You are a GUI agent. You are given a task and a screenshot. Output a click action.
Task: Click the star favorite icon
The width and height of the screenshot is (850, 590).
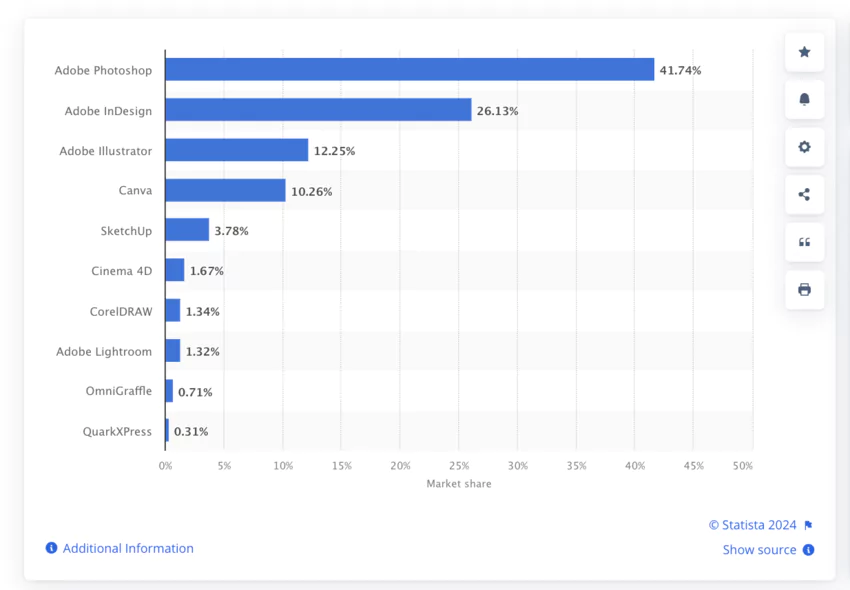tap(804, 52)
